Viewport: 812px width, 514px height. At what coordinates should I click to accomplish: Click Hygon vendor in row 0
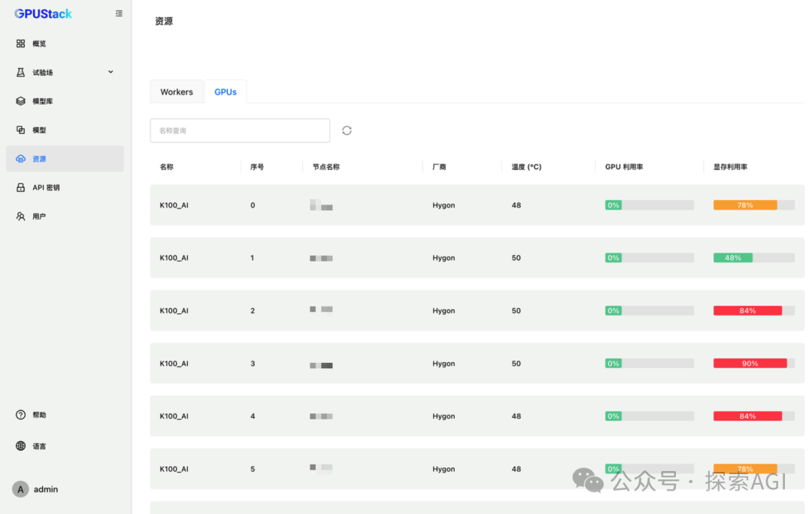(x=444, y=205)
